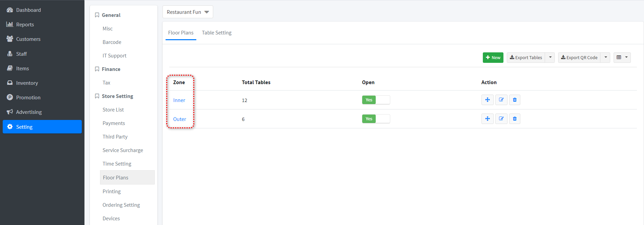The image size is (644, 225).
Task: Open the Export QR Code dropdown arrow
Action: click(605, 57)
